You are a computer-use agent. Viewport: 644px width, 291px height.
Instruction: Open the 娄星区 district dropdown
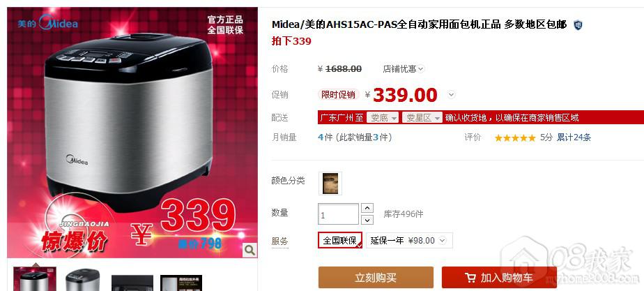pos(422,118)
